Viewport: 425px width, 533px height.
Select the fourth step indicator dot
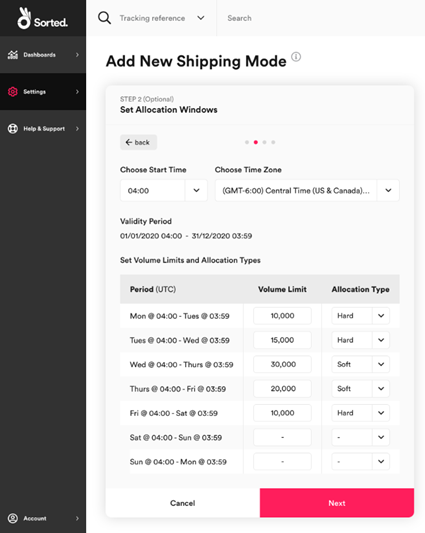pos(273,142)
